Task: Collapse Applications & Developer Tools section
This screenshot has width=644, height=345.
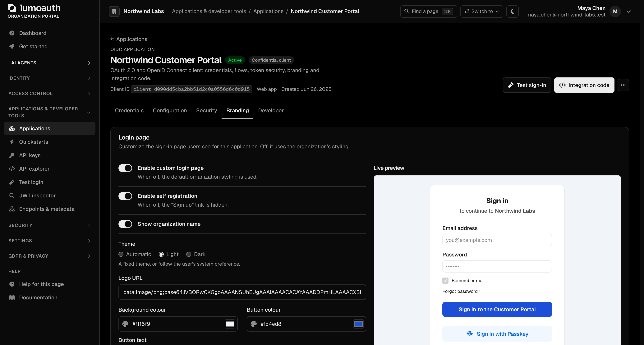Action: click(x=49, y=112)
